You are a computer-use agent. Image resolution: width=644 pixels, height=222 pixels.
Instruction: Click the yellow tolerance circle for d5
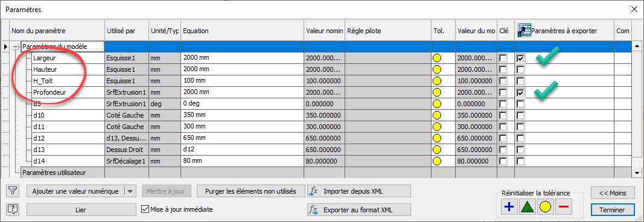[x=437, y=104]
